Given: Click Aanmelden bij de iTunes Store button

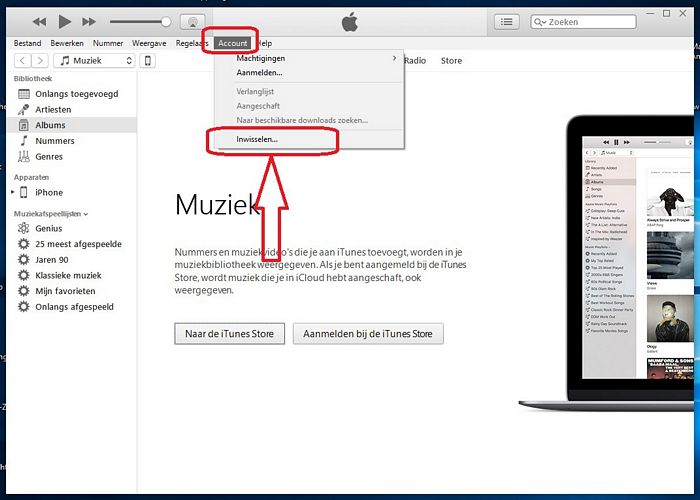Looking at the screenshot, I should [368, 334].
